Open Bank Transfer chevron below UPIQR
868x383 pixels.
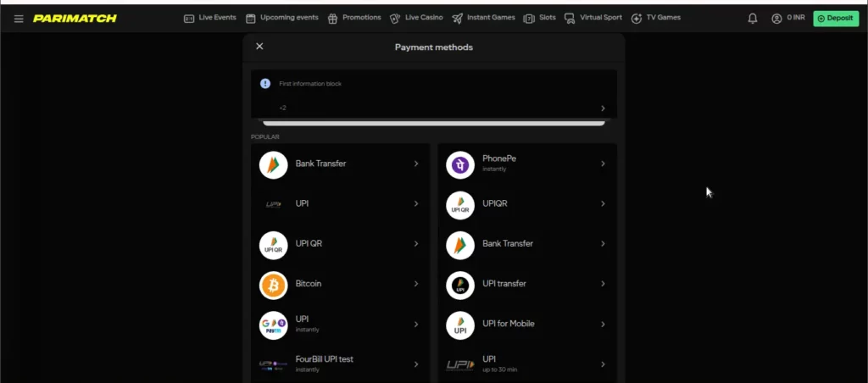click(603, 244)
